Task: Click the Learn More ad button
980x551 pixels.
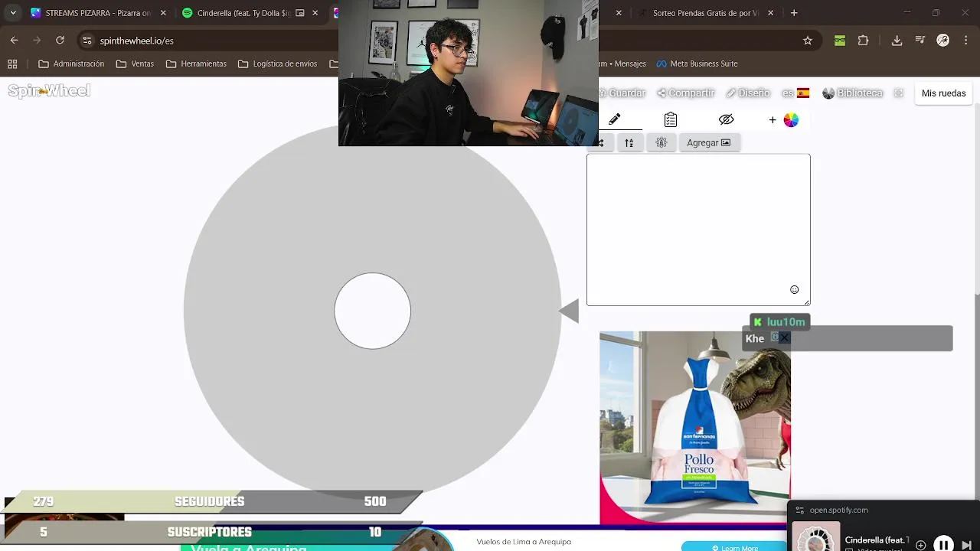Action: (735, 547)
